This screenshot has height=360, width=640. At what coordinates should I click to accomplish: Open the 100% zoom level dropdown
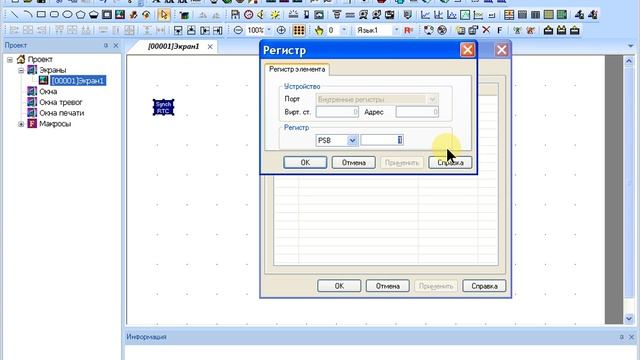269,30
